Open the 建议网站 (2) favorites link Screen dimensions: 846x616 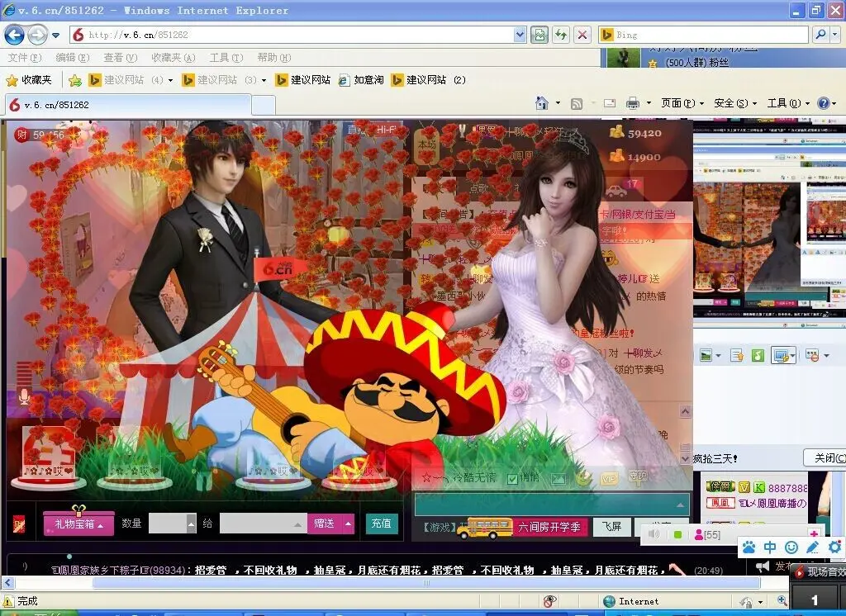pyautogui.click(x=430, y=80)
